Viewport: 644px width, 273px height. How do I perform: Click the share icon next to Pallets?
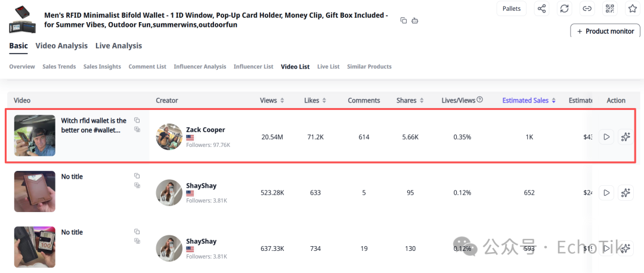(541, 8)
